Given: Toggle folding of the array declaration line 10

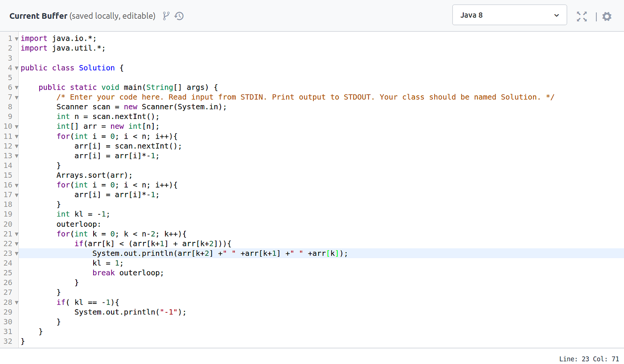Looking at the screenshot, I should pos(16,126).
